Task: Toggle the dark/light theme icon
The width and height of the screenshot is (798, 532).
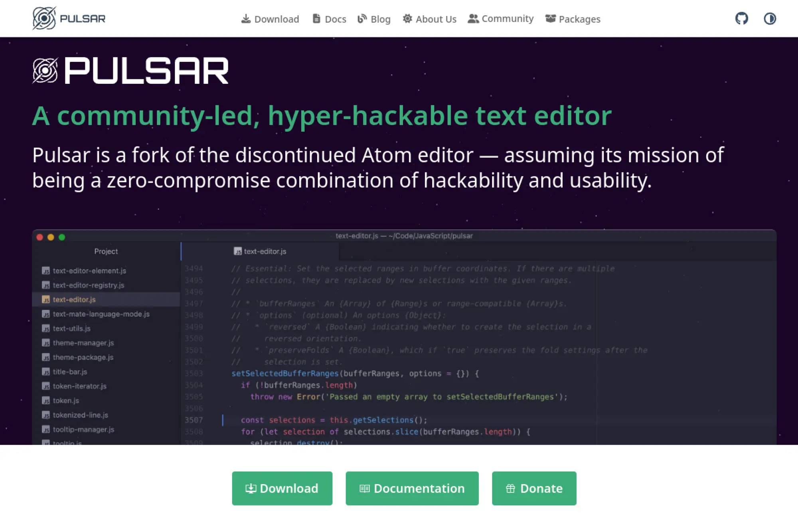Action: point(770,18)
